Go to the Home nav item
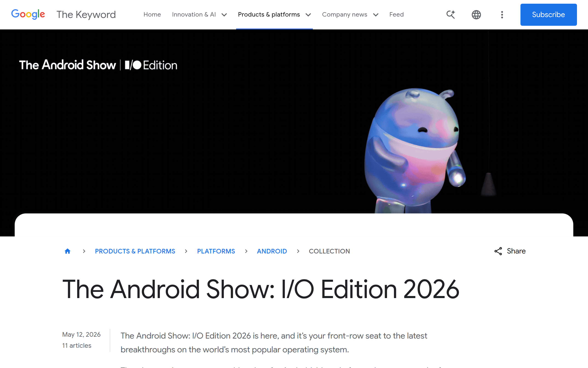 152,14
